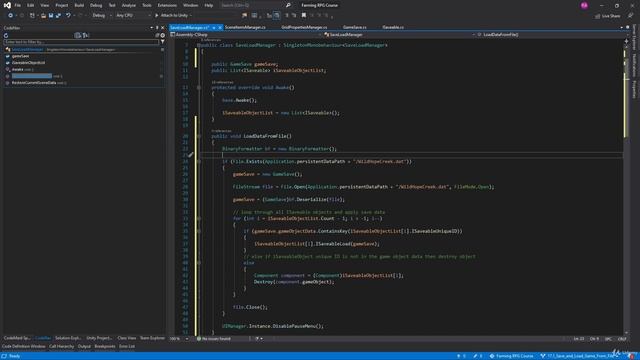Open the View menu

click(x=44, y=5)
